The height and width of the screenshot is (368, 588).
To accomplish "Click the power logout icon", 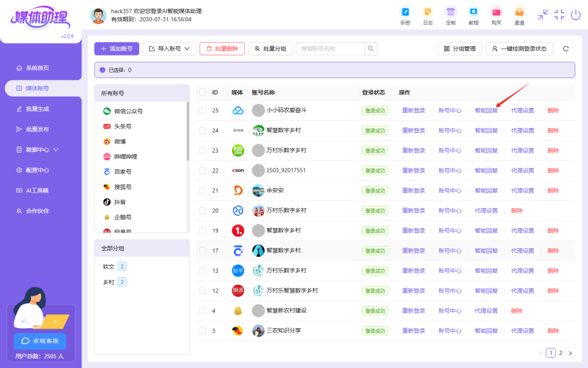I will (576, 15).
